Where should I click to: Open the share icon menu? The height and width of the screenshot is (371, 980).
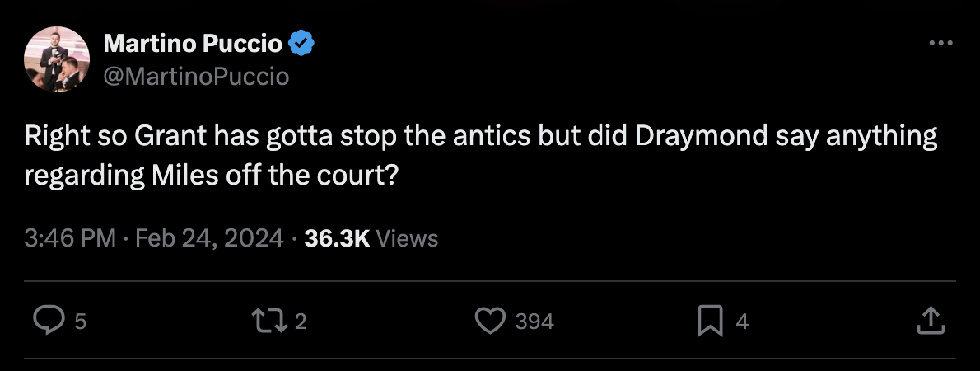coord(930,321)
